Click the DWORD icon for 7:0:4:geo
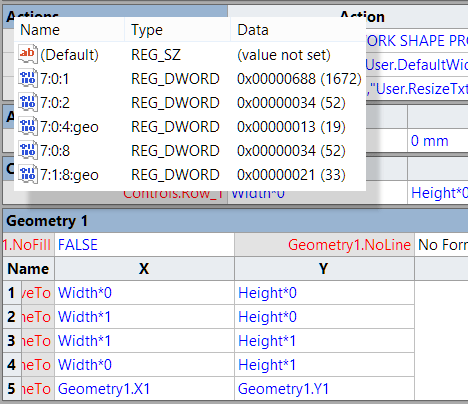 click(28, 126)
